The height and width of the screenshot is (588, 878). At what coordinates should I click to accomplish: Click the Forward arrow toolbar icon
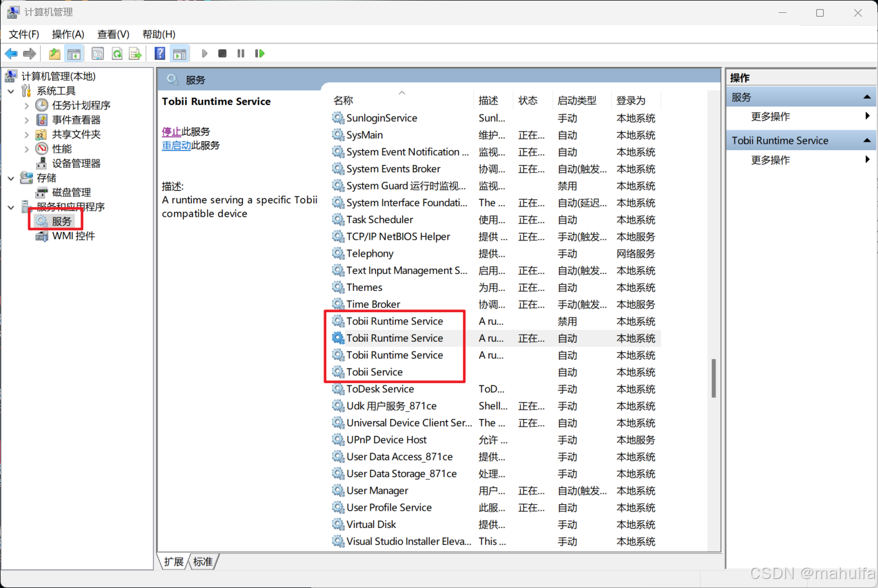point(30,54)
